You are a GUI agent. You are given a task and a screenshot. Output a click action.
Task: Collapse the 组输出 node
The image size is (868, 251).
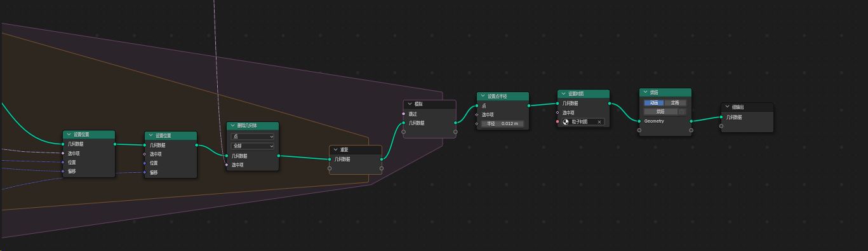726,107
